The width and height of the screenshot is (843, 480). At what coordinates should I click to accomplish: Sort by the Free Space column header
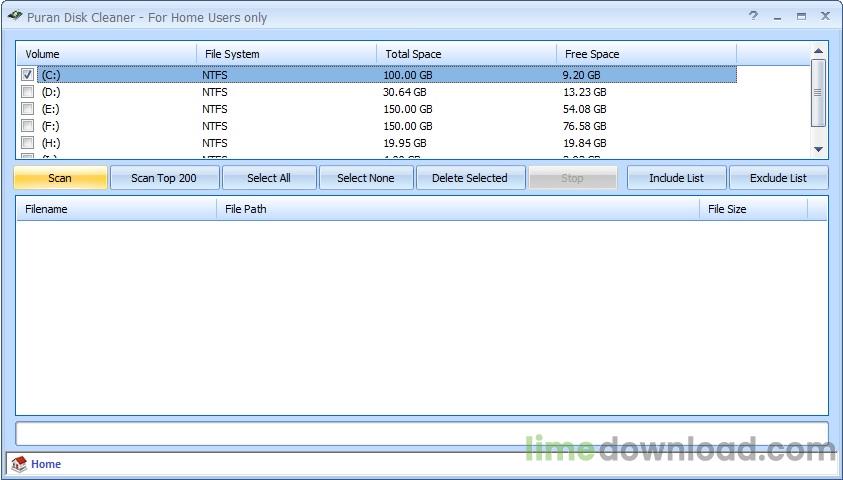(x=647, y=54)
